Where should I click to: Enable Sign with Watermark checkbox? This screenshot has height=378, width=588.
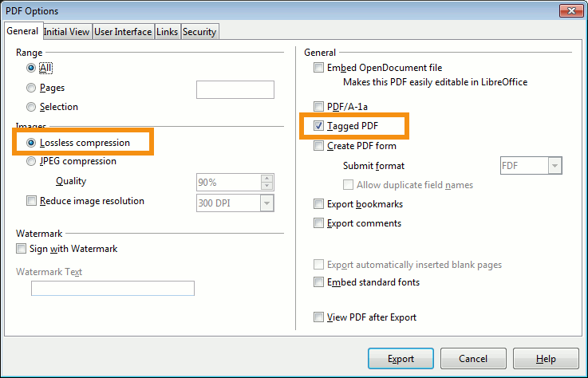[x=22, y=249]
